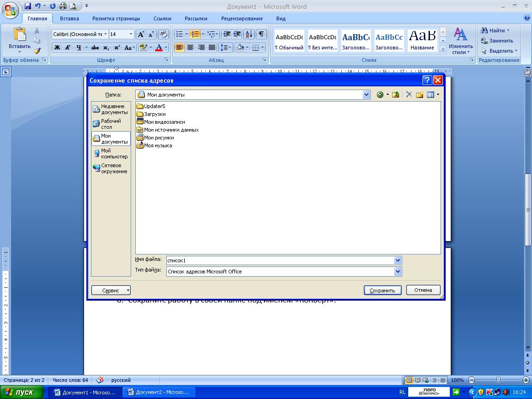Screen dimensions: 532x399
Task: Click the Clear Formatting icon
Action: tap(163, 34)
